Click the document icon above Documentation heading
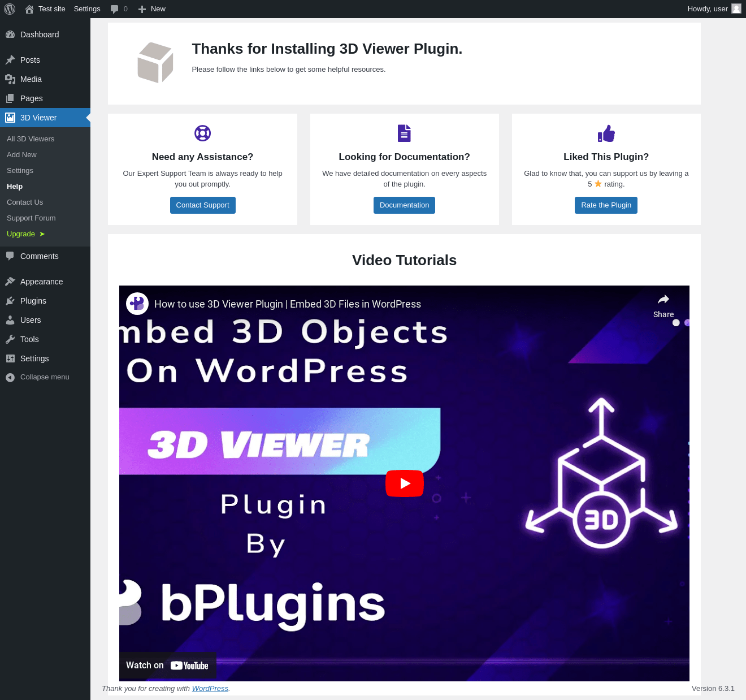Viewport: 746px width, 700px height. click(404, 133)
